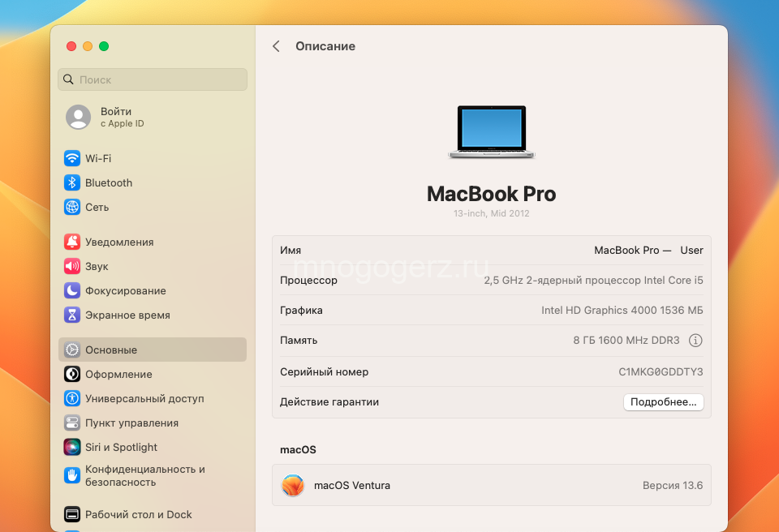Click the Wi-Fi icon in sidebar

click(72, 158)
